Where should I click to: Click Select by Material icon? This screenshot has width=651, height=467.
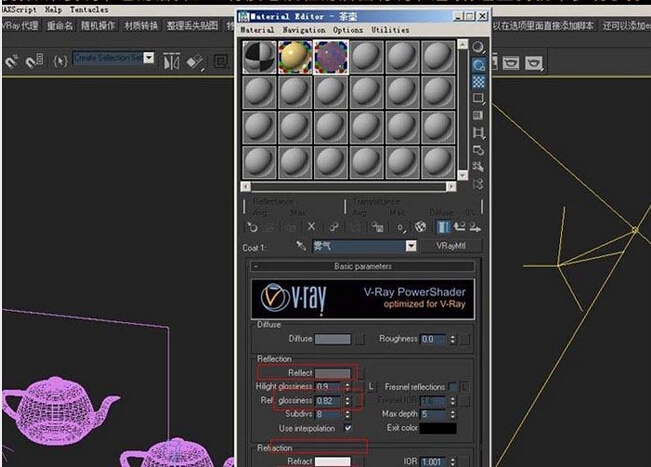pyautogui.click(x=478, y=167)
